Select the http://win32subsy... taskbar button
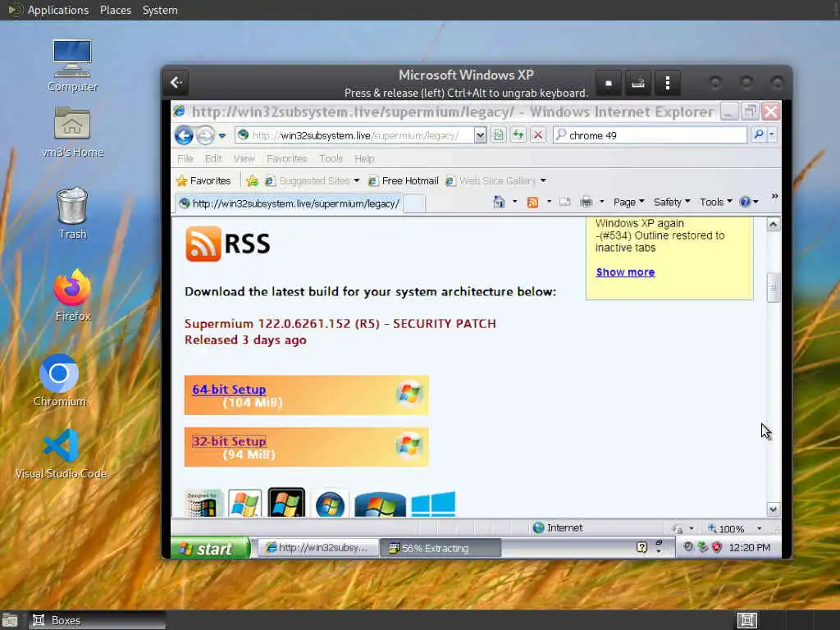 (x=317, y=548)
